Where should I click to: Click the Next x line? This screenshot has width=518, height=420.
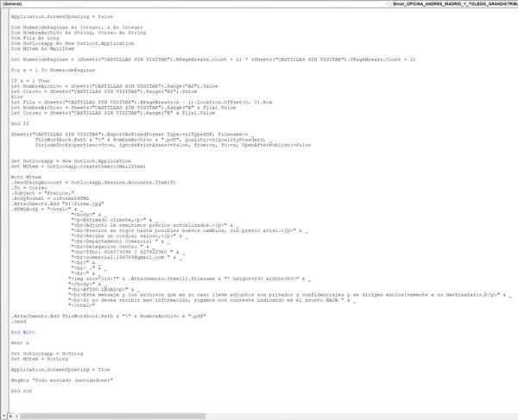pyautogui.click(x=20, y=342)
